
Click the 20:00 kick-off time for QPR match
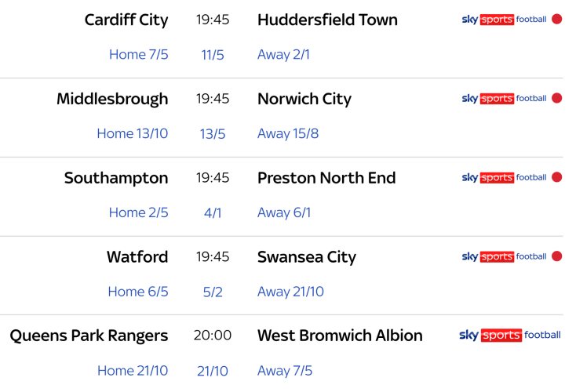(213, 336)
